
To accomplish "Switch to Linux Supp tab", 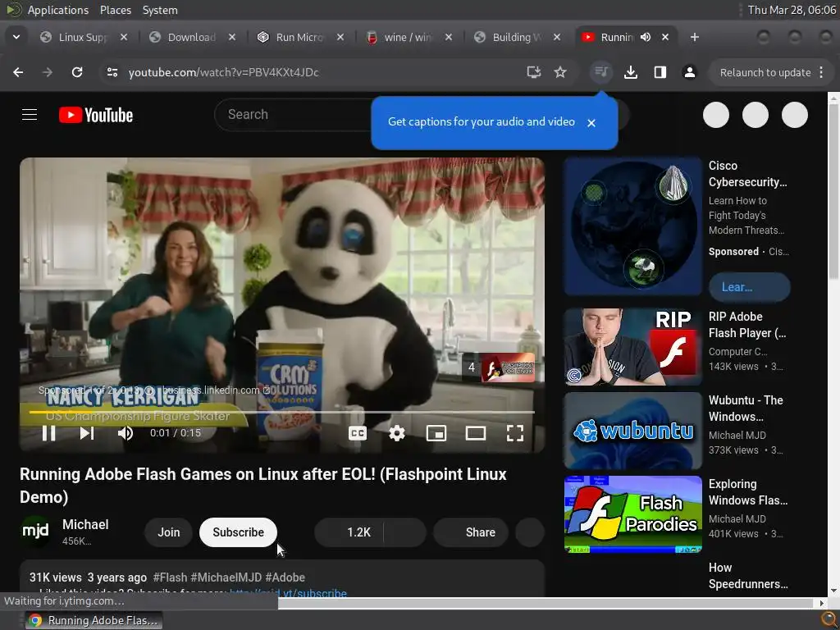I will pos(83,37).
